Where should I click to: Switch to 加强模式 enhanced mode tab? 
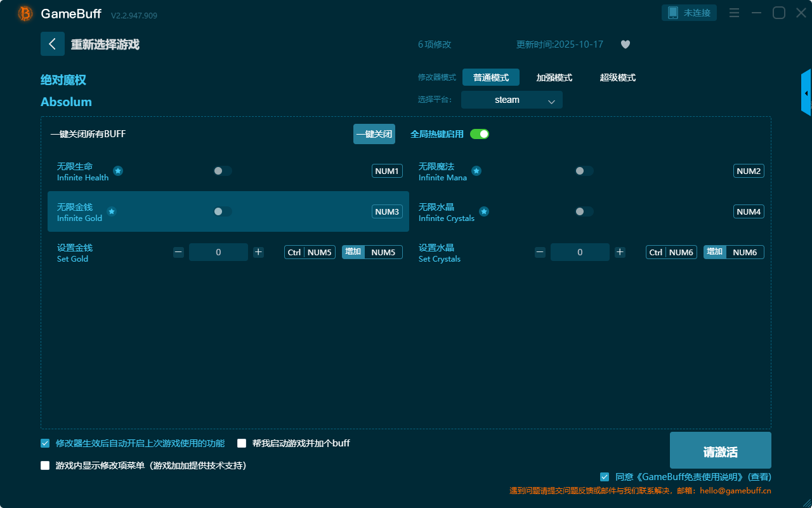point(554,77)
